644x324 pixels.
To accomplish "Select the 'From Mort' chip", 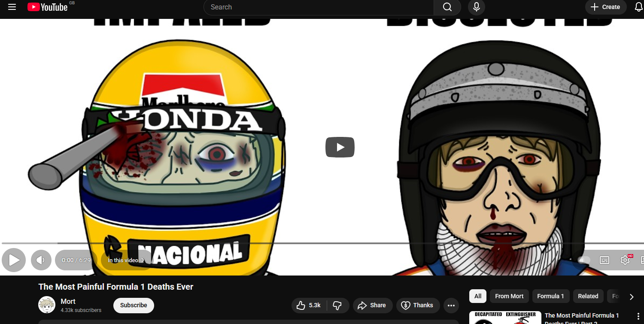I will [x=509, y=296].
